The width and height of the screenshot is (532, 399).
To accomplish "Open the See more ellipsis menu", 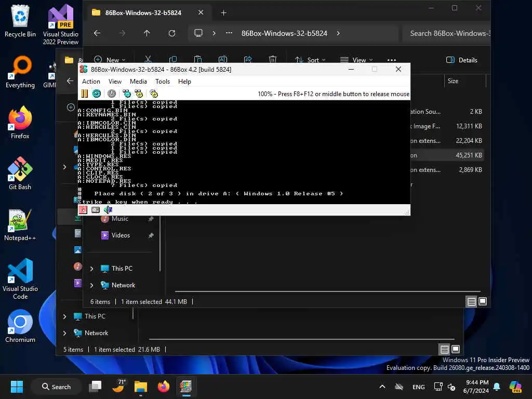I will pyautogui.click(x=392, y=60).
